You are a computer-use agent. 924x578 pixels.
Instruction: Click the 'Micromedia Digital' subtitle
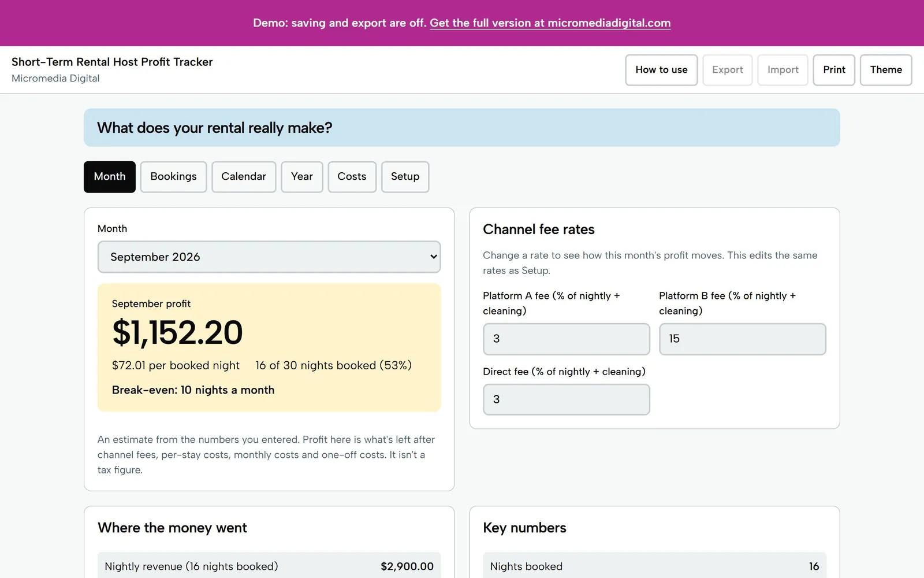coord(55,79)
